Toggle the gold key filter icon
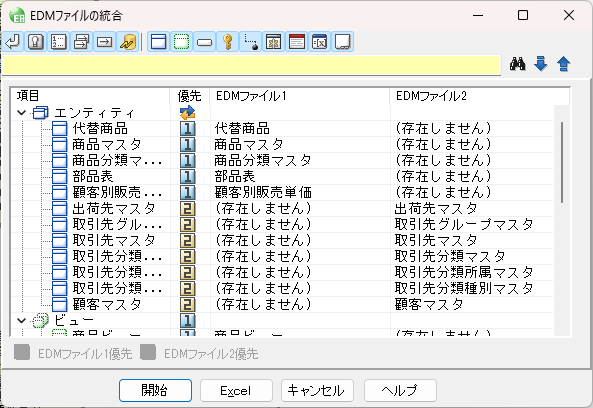Screen dimensions: 593x408 228,42
